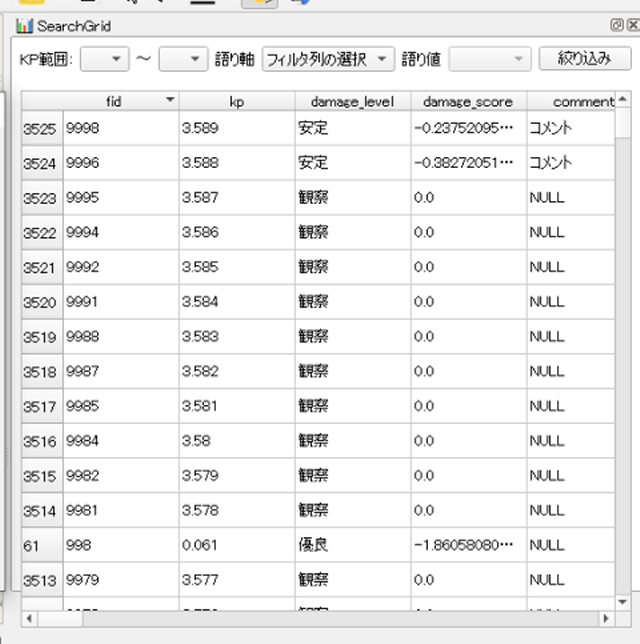640x644 pixels.
Task: Click the fid column sort arrow
Action: coord(170,100)
